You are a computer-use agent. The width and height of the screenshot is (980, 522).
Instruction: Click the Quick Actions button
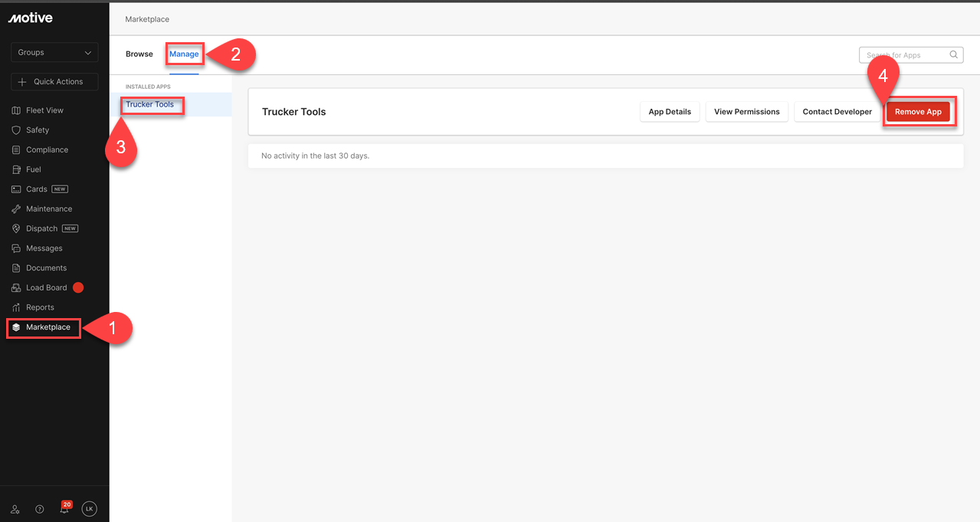(54, 82)
